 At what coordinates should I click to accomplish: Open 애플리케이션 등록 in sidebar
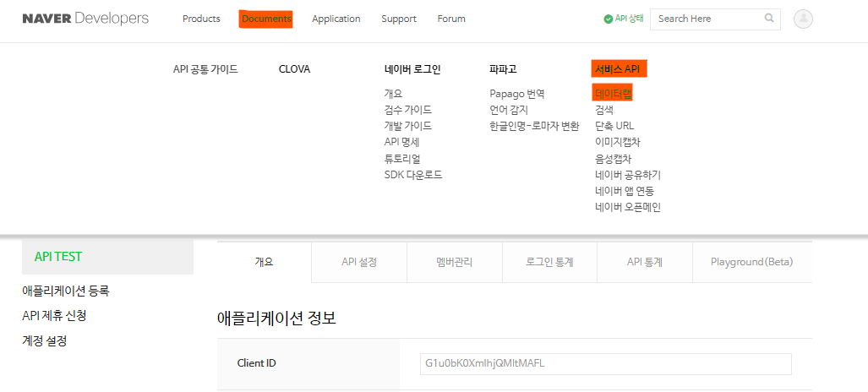[66, 291]
